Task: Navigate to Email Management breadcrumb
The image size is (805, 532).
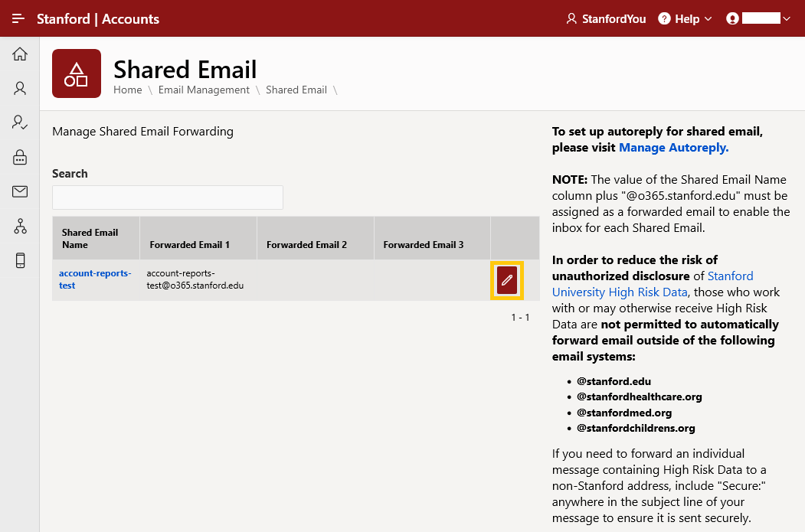Action: (204, 90)
